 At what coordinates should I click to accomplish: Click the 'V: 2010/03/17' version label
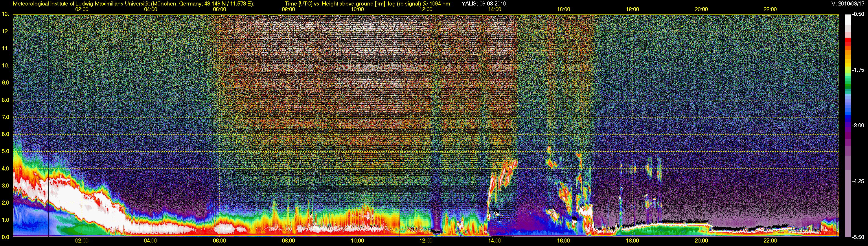pos(848,4)
